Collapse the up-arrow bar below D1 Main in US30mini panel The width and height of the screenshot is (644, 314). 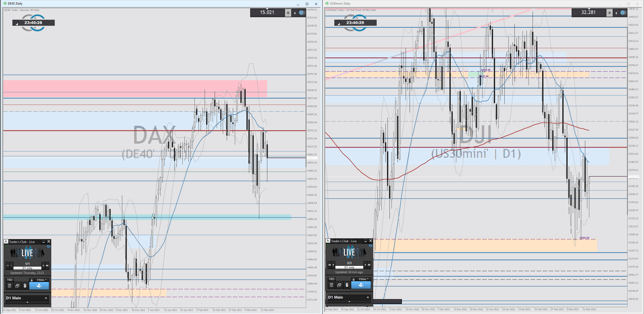(x=349, y=301)
